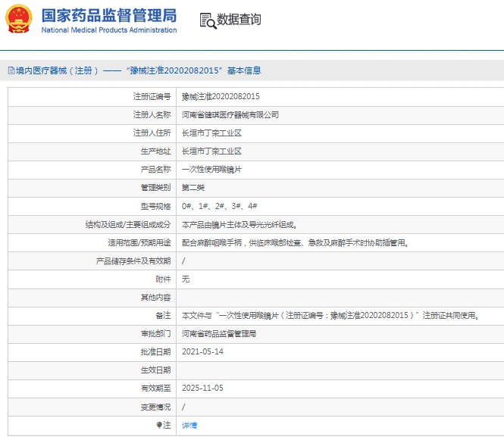Click the label 生效日期
This screenshot has height=440, width=504.
(x=156, y=370)
